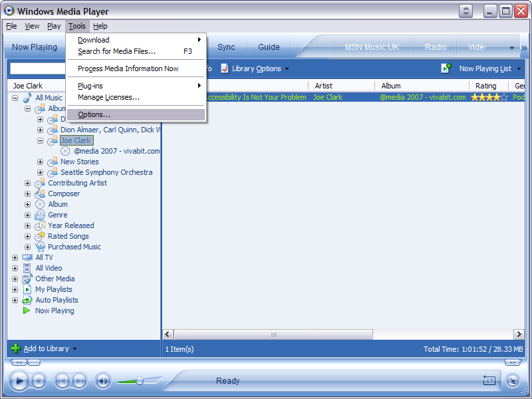532x399 pixels.
Task: Click the Stop playback button
Action: click(x=39, y=381)
